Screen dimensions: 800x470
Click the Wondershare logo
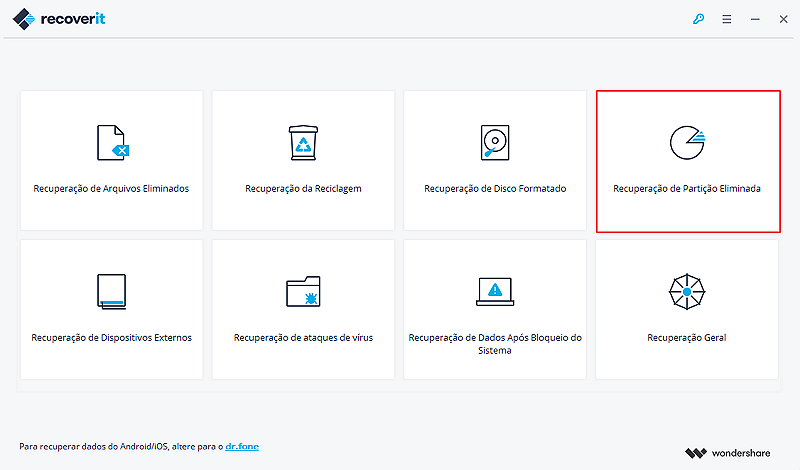click(728, 453)
